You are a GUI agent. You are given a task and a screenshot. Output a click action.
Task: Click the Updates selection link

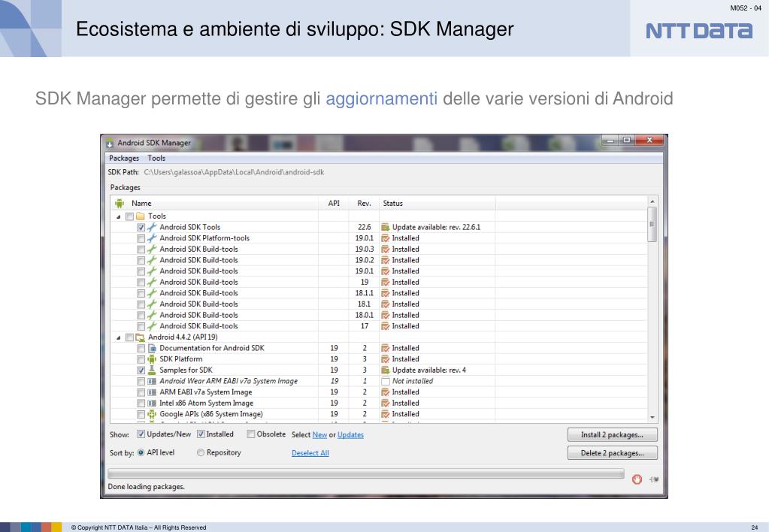(350, 435)
